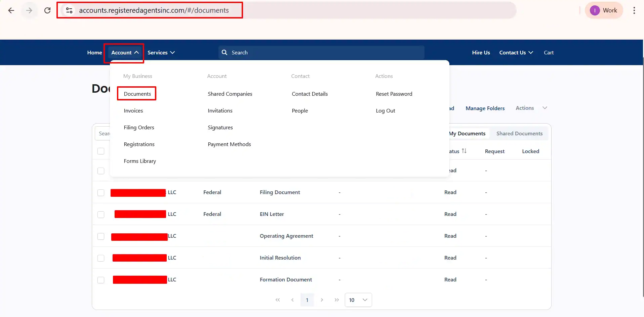Open the Contact Us dropdown
The height and width of the screenshot is (317, 644).
tap(516, 52)
